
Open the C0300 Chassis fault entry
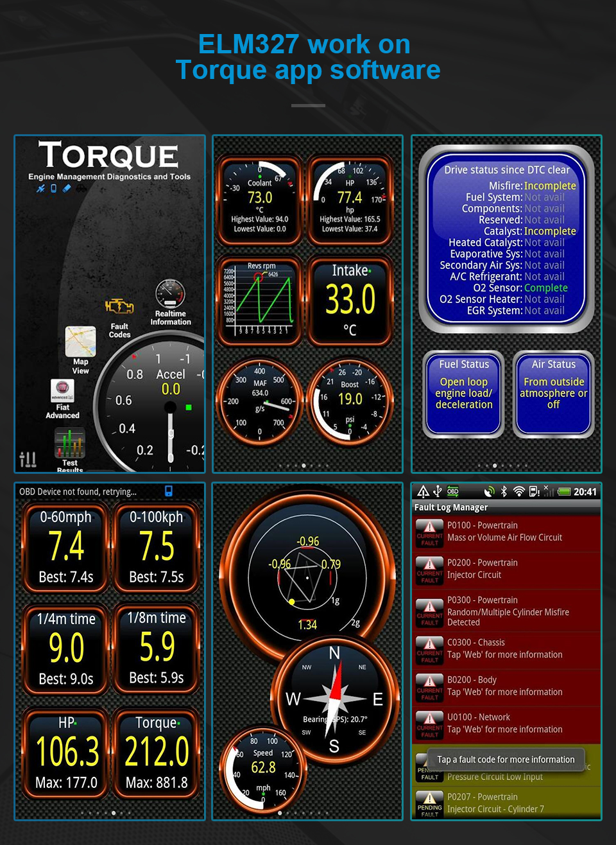click(506, 649)
